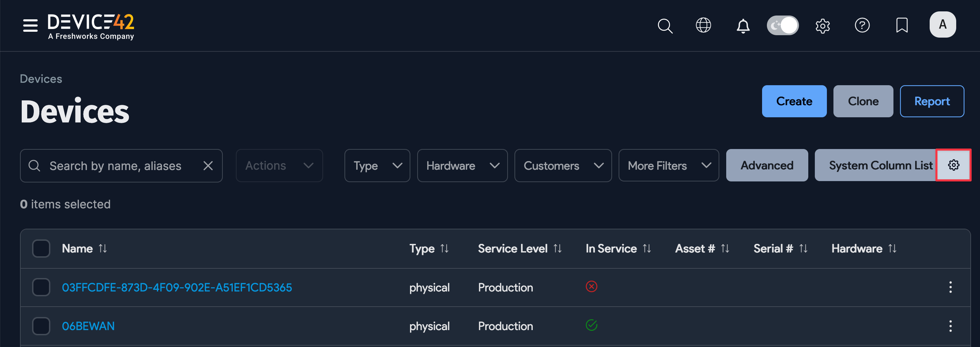
Task: Expand the Hardware filter dropdown
Action: pos(462,166)
